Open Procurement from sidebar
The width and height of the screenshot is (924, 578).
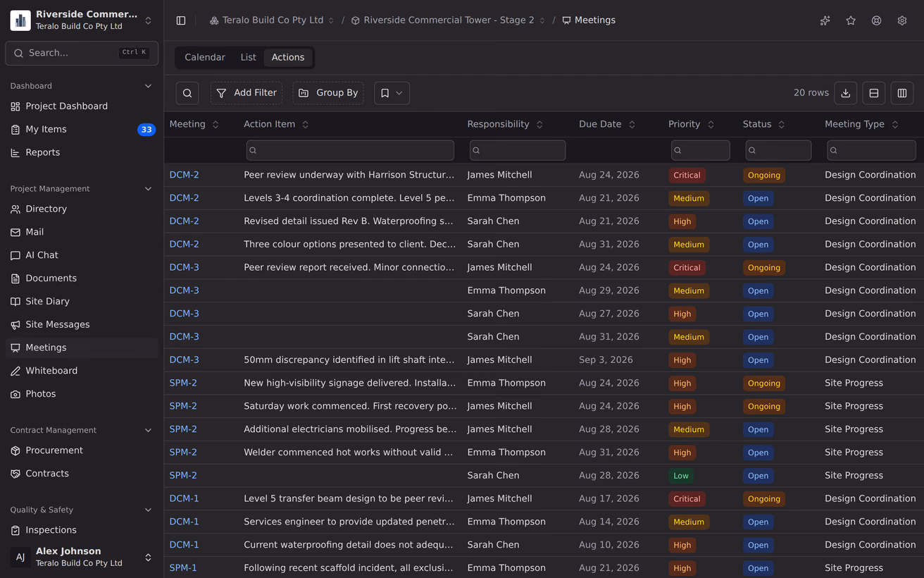[82, 450]
